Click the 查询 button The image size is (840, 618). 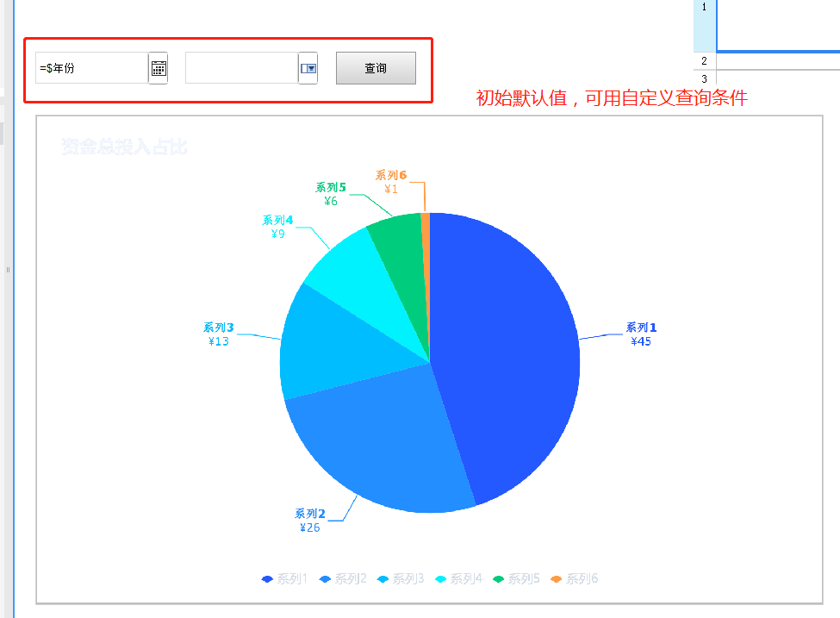[376, 68]
